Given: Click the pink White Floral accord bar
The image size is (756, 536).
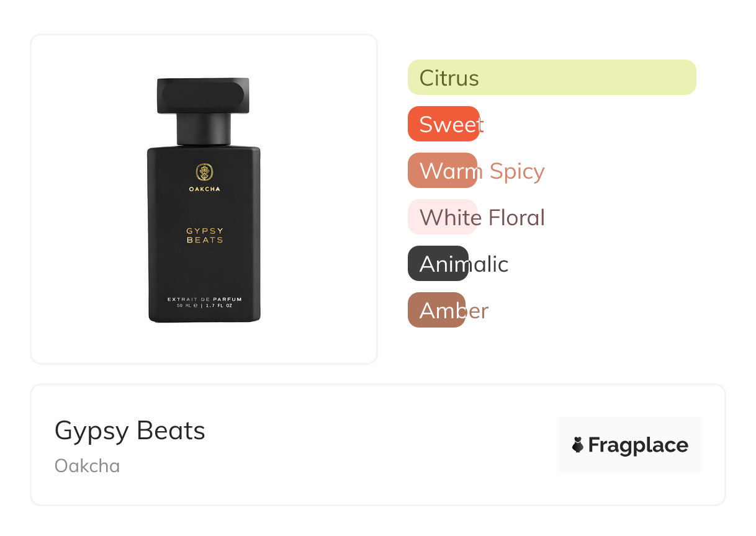Looking at the screenshot, I should (442, 217).
